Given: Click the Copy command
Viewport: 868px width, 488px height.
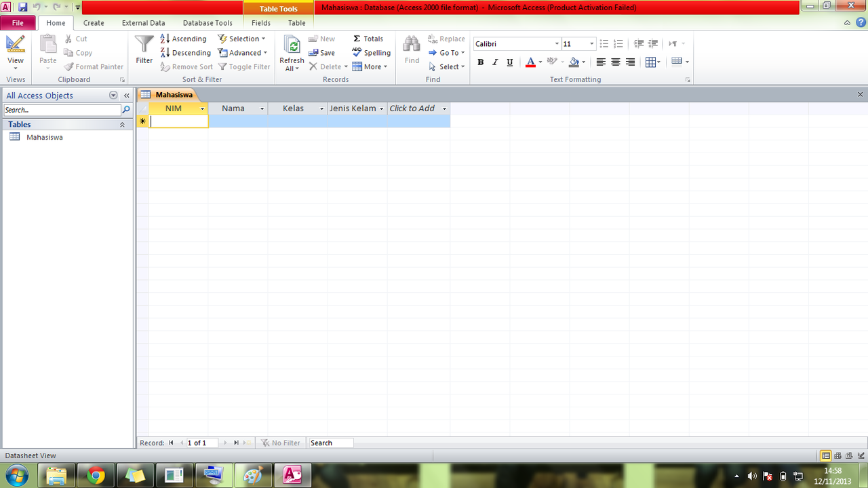Looking at the screenshot, I should pyautogui.click(x=78, y=53).
